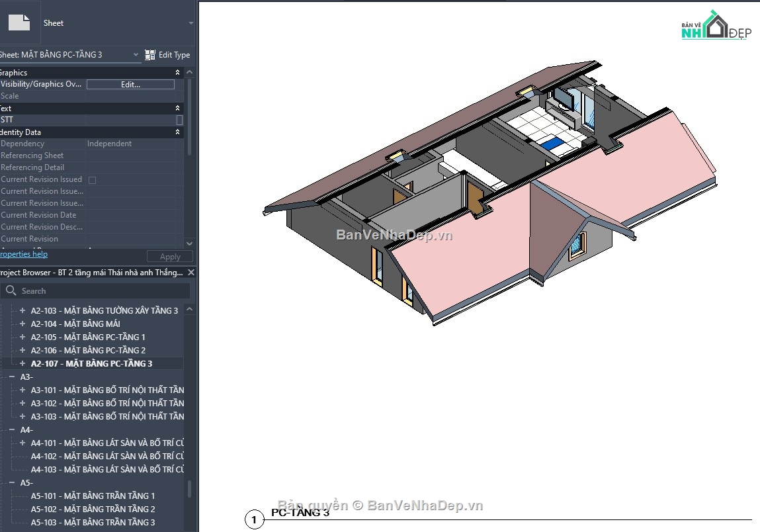Collapse the Graphics properties section
The height and width of the screenshot is (532, 760).
[177, 73]
